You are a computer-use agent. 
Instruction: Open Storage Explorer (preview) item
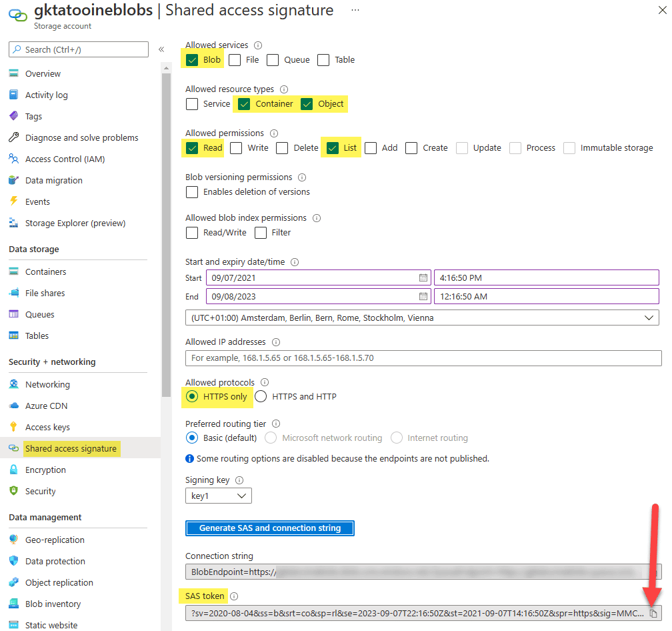click(75, 223)
